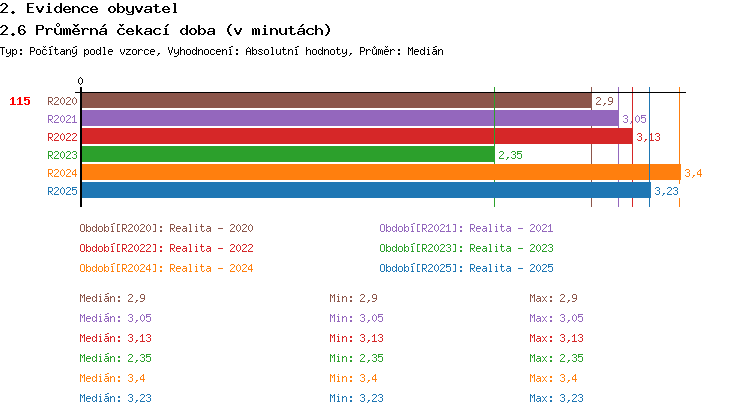Click the blue Max: 3,23 statistic
The height and width of the screenshot is (416, 750).
[556, 398]
